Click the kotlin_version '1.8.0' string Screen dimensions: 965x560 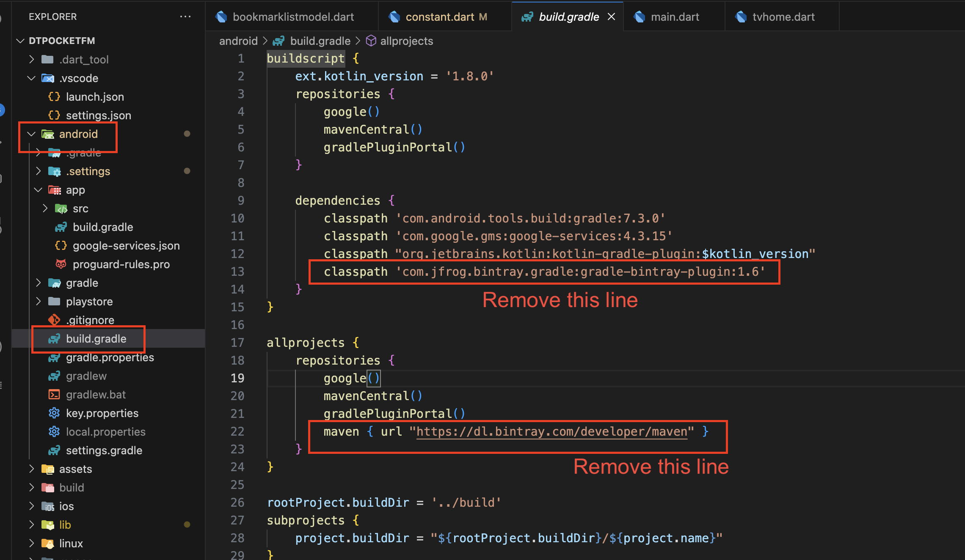[469, 76]
